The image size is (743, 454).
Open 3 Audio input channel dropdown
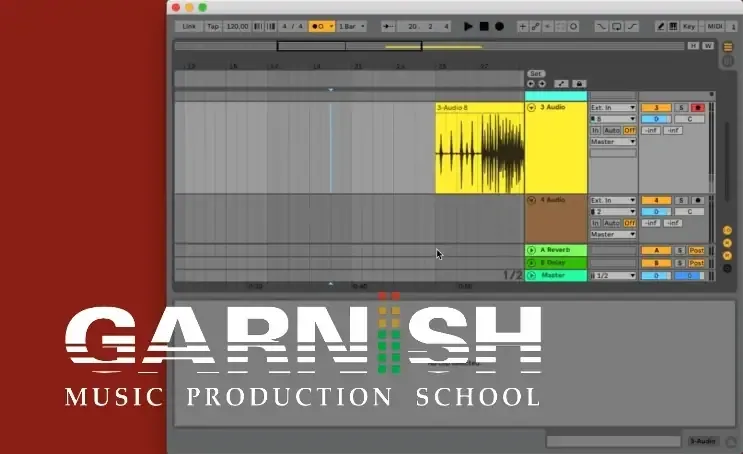point(613,119)
